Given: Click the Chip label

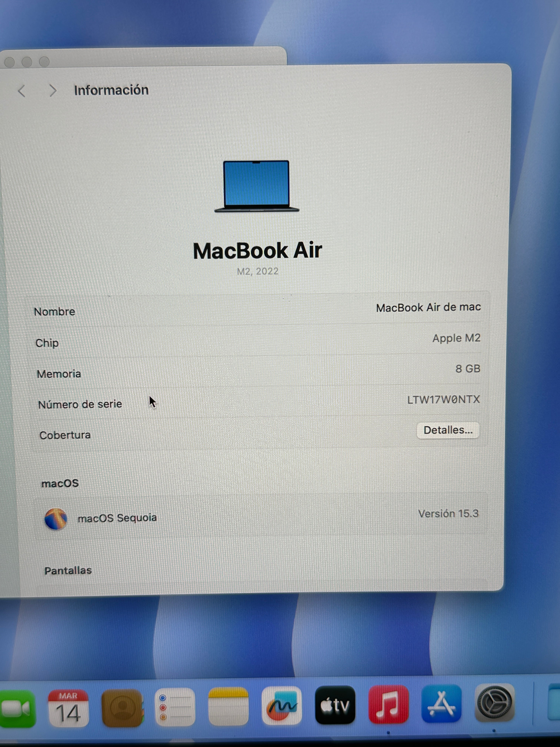Looking at the screenshot, I should coord(47,343).
